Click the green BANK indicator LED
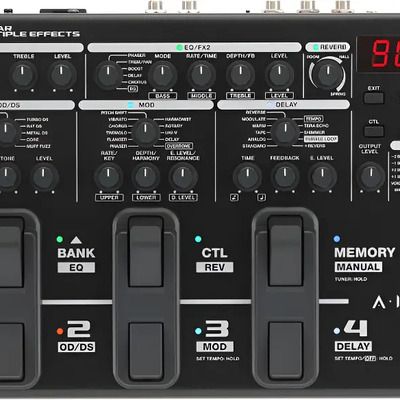 pos(60,239)
